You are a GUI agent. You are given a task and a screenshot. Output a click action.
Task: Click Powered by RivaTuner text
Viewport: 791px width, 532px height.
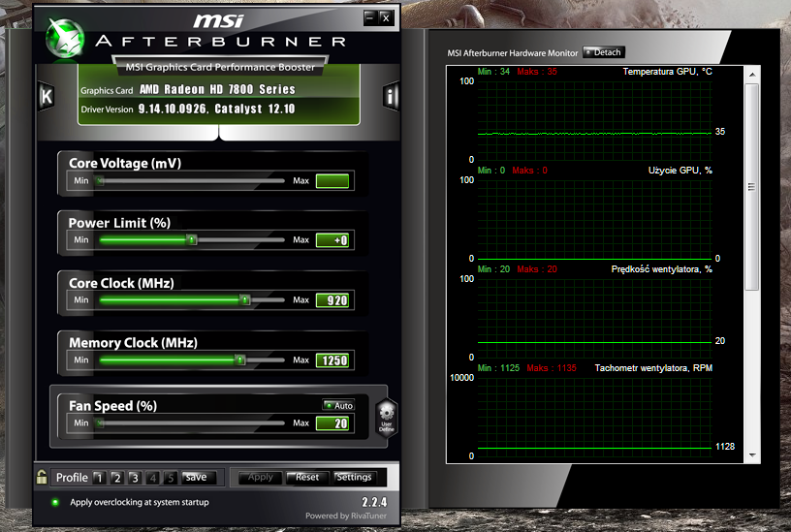click(346, 516)
